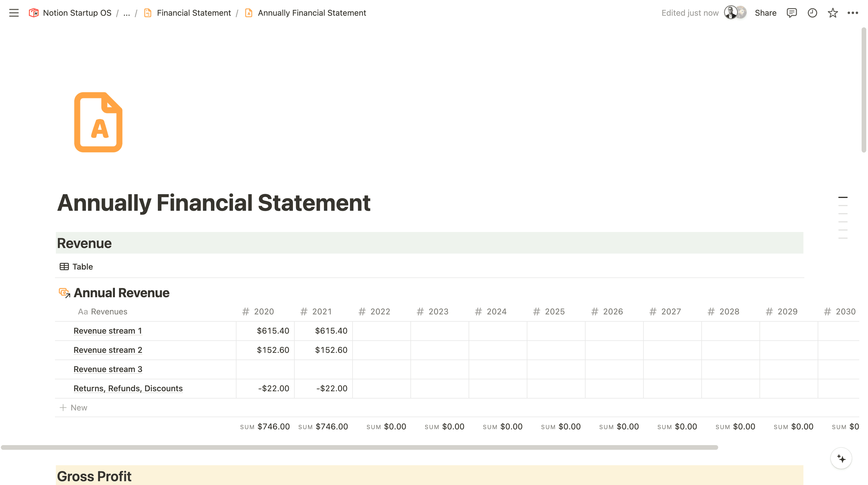
Task: Click the editor's avatar next to Edited just now
Action: point(731,13)
